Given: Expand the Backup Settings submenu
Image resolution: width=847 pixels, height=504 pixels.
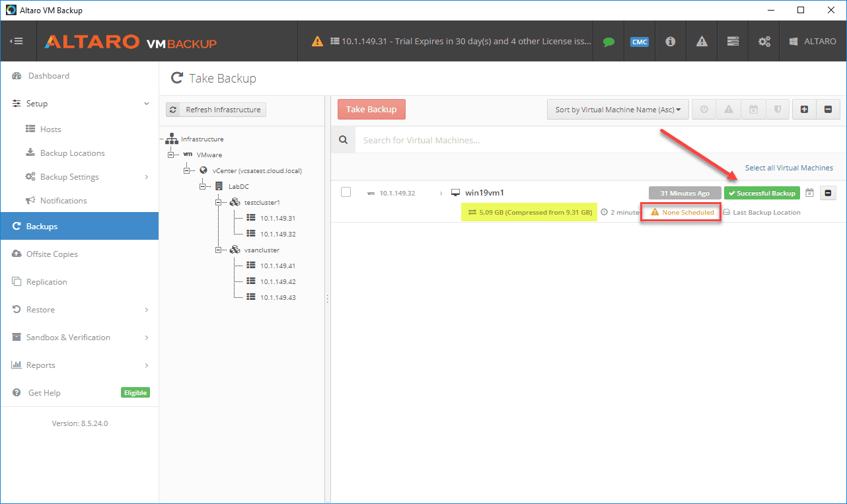Looking at the screenshot, I should (x=147, y=177).
